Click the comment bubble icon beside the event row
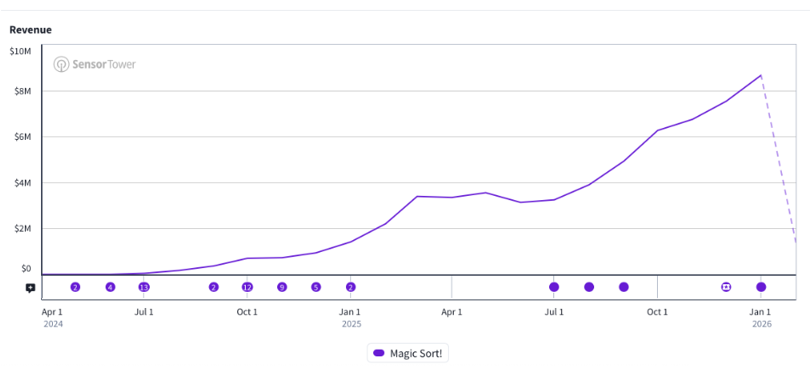This screenshot has width=812, height=366. click(x=31, y=288)
